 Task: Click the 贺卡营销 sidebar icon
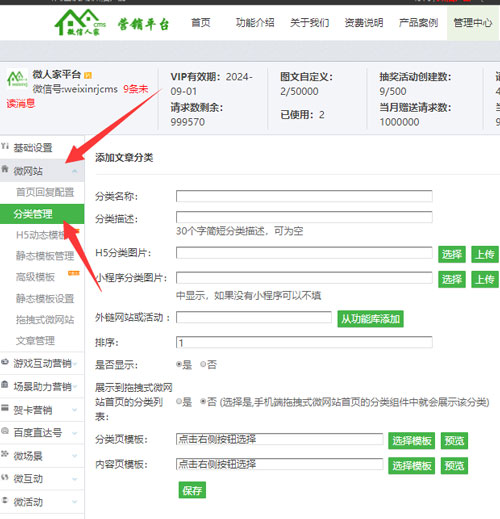pyautogui.click(x=5, y=408)
